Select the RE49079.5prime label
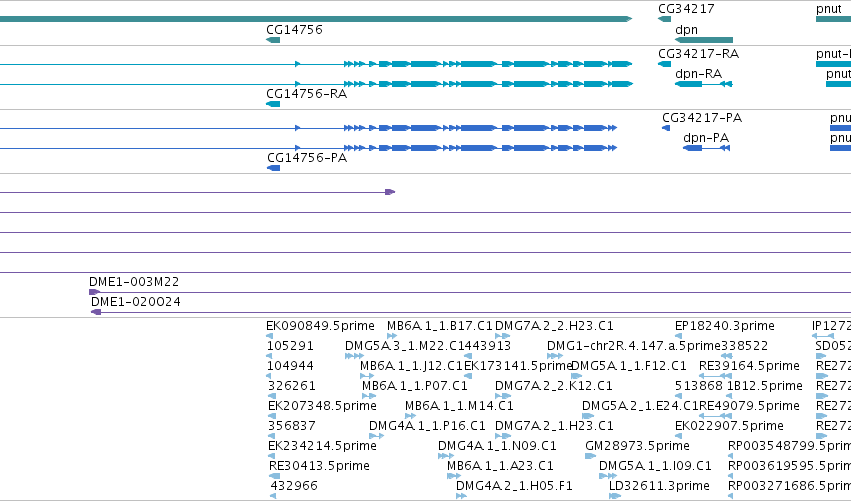Screen dimensions: 851x501 pos(750,406)
